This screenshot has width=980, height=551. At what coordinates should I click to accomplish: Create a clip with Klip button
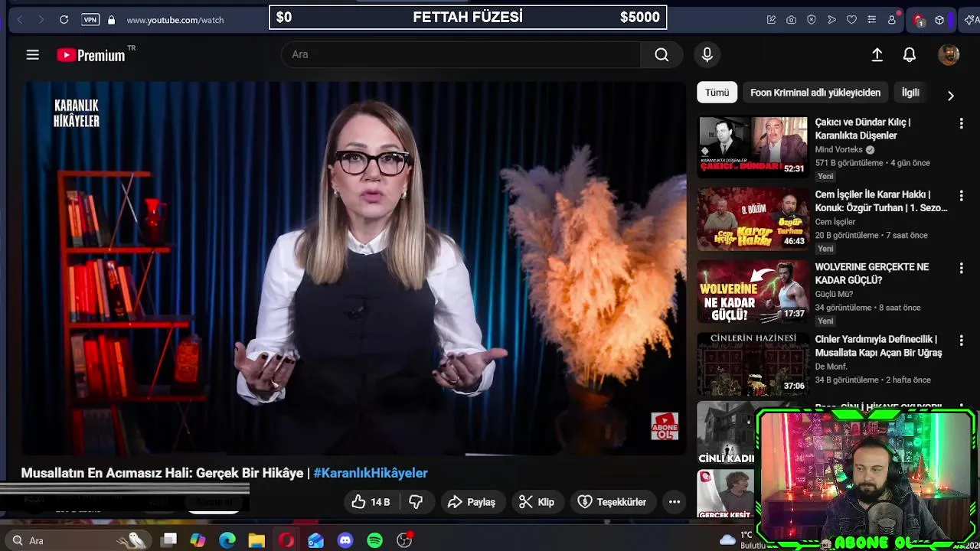(537, 502)
